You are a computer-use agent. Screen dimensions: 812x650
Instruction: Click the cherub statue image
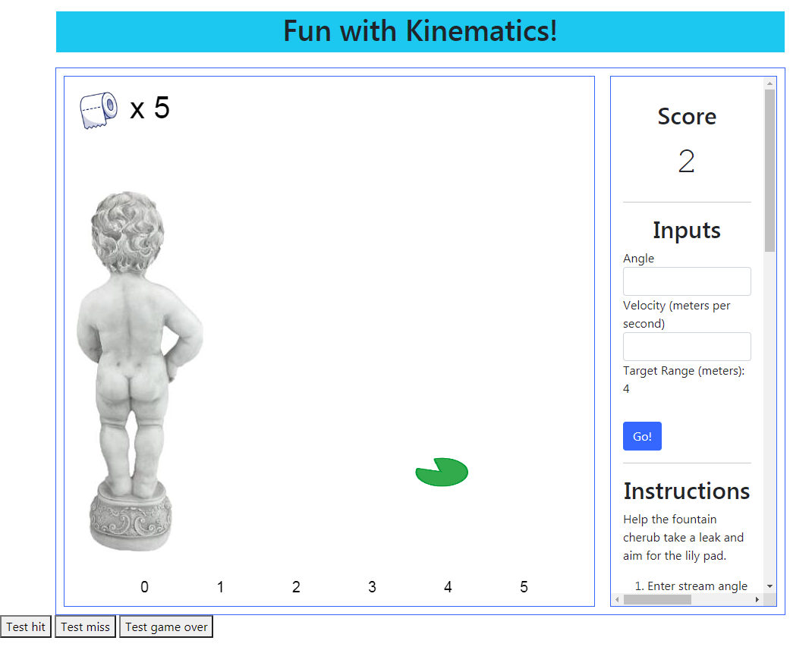click(140, 371)
